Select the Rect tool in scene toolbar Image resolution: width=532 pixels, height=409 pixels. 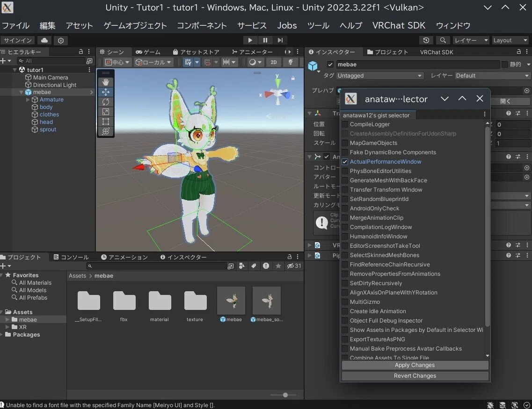pos(106,122)
